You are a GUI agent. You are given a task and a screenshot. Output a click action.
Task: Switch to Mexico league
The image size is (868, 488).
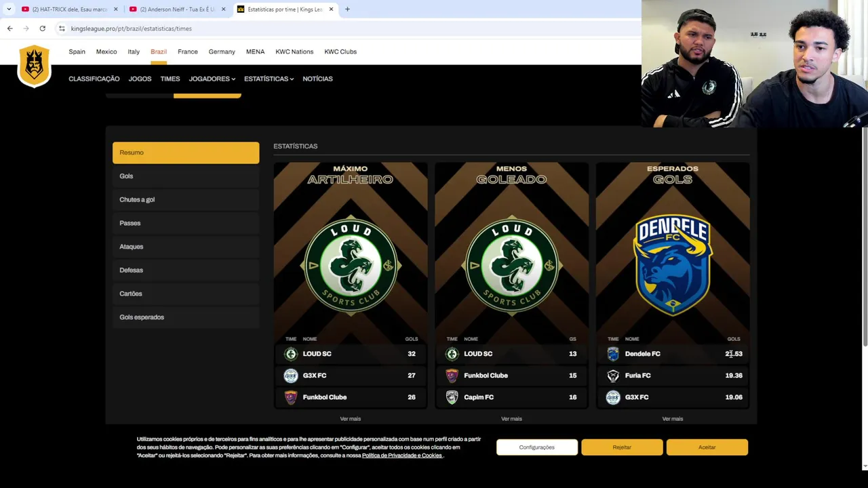106,52
